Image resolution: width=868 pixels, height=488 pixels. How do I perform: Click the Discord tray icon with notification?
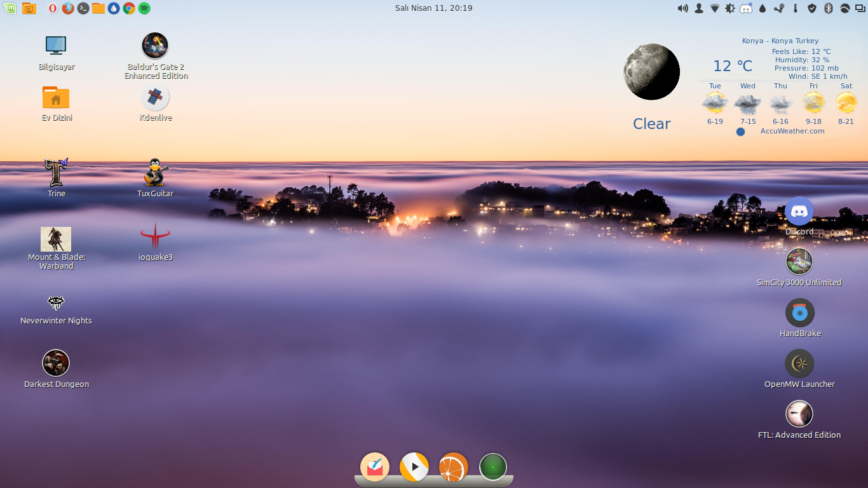pos(747,8)
